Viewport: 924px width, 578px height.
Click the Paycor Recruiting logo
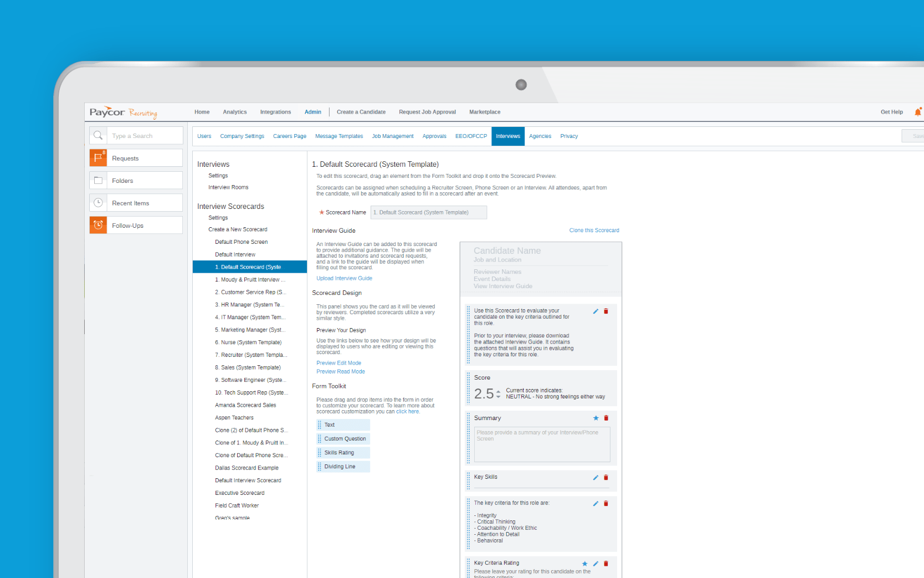click(x=124, y=112)
